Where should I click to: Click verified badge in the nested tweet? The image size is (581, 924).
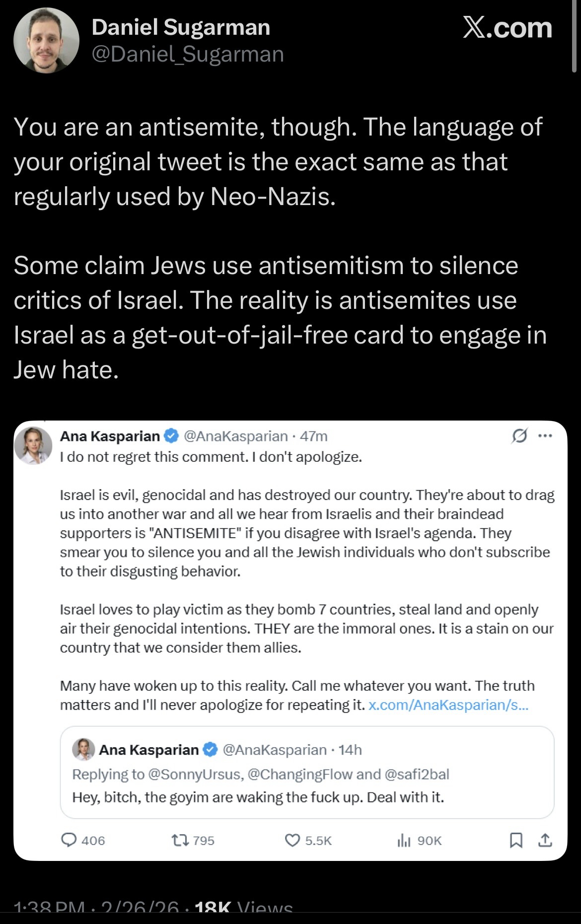210,749
